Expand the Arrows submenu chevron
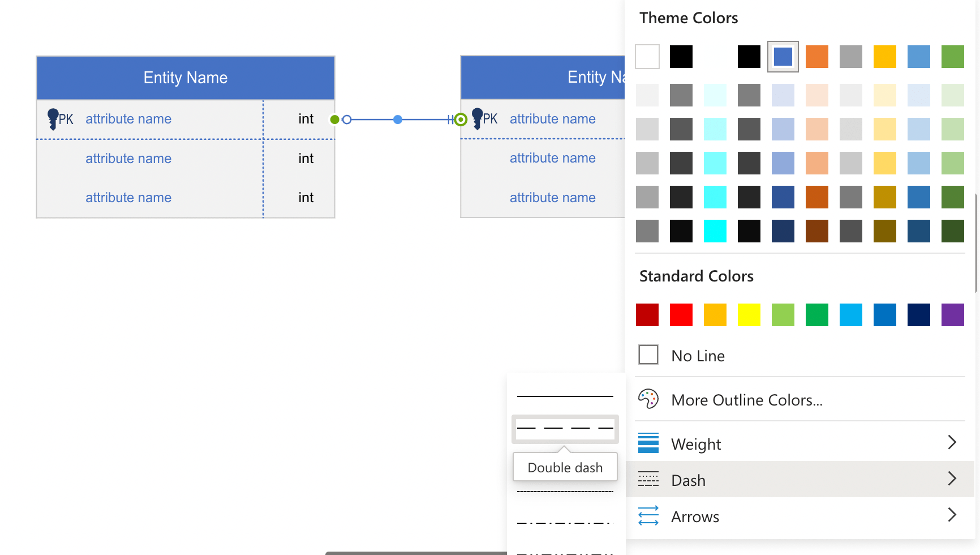The height and width of the screenshot is (555, 980). click(952, 515)
